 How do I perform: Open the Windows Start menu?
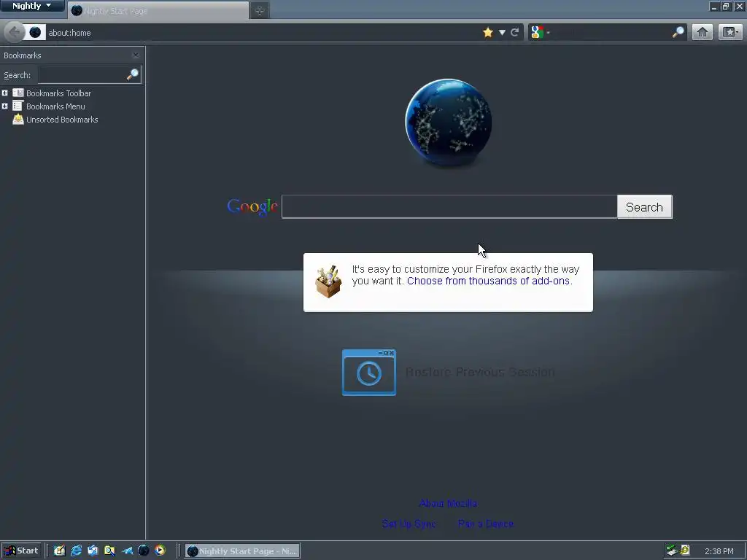point(21,551)
